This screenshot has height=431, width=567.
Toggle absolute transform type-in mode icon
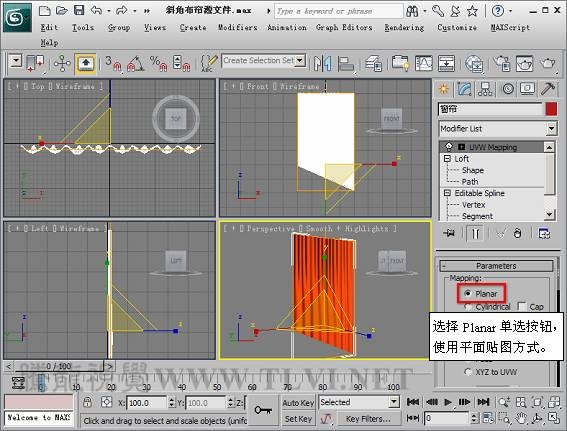pyautogui.click(x=106, y=402)
